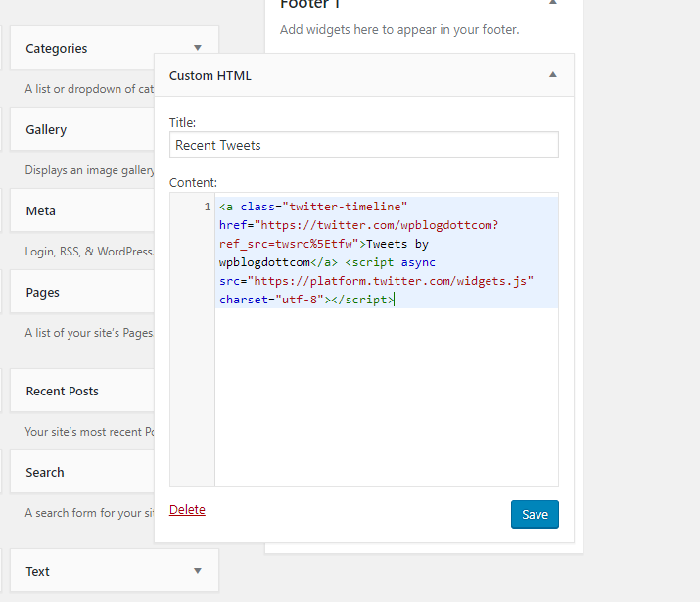The height and width of the screenshot is (602, 700).
Task: Expand the Text widget dropdown arrow
Action: click(198, 571)
